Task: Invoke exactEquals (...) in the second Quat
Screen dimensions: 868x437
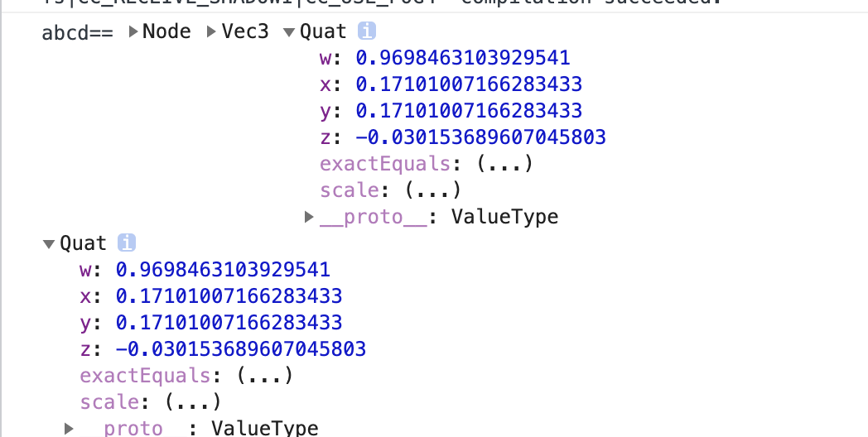Action: 264,376
